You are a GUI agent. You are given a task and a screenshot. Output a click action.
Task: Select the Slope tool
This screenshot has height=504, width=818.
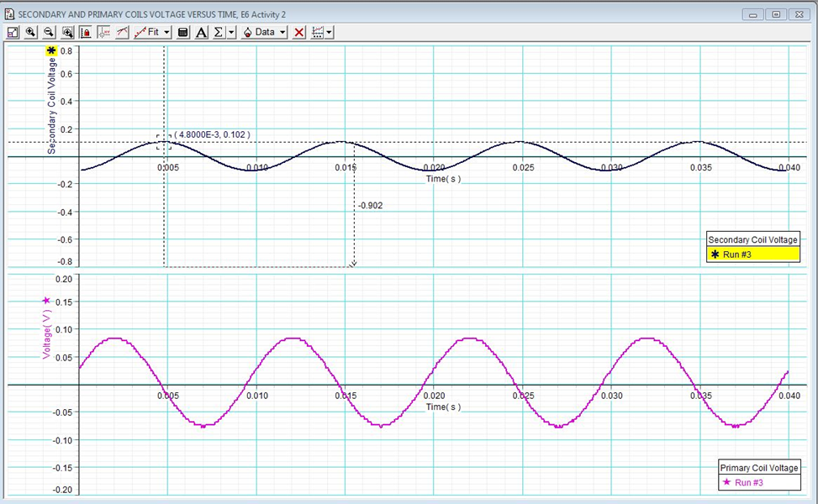click(x=123, y=32)
